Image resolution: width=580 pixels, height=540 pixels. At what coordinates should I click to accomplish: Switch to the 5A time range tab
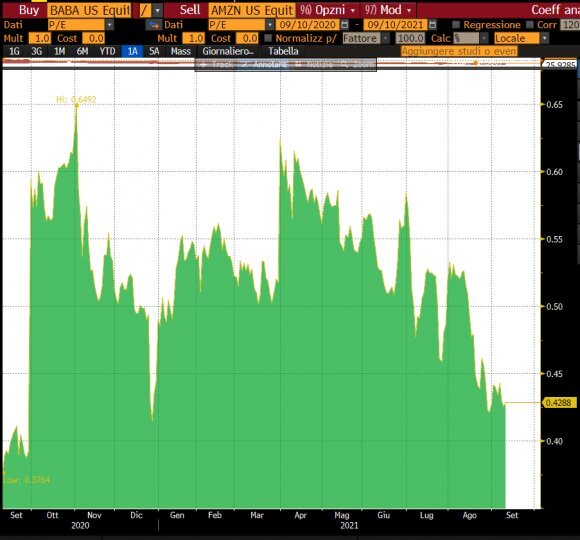pos(154,51)
